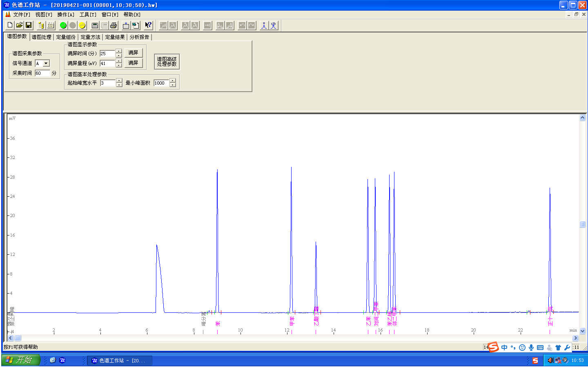
Task: Open 谱图高级处理参数 advanced settings button
Action: point(167,62)
